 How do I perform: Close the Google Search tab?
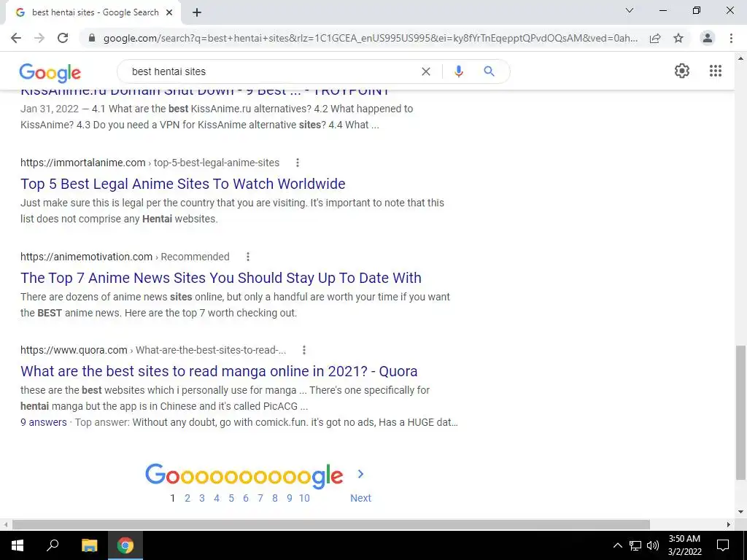pyautogui.click(x=169, y=12)
